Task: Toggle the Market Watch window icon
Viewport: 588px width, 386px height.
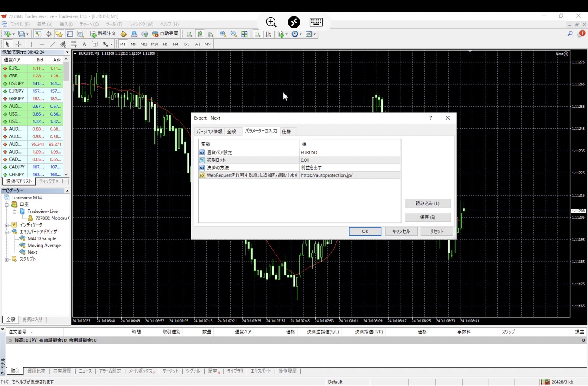Action: (38, 34)
